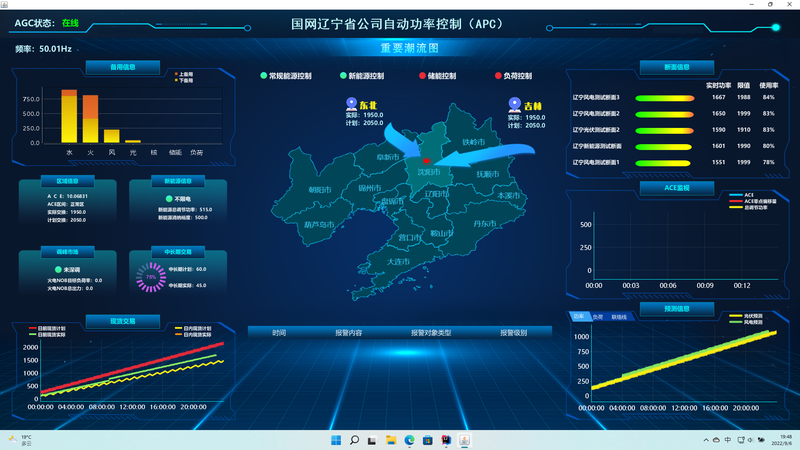Screen dimensions: 800x450
Task: Click the 辽宁风电测试断面3 usage bar
Action: pyautogui.click(x=664, y=98)
